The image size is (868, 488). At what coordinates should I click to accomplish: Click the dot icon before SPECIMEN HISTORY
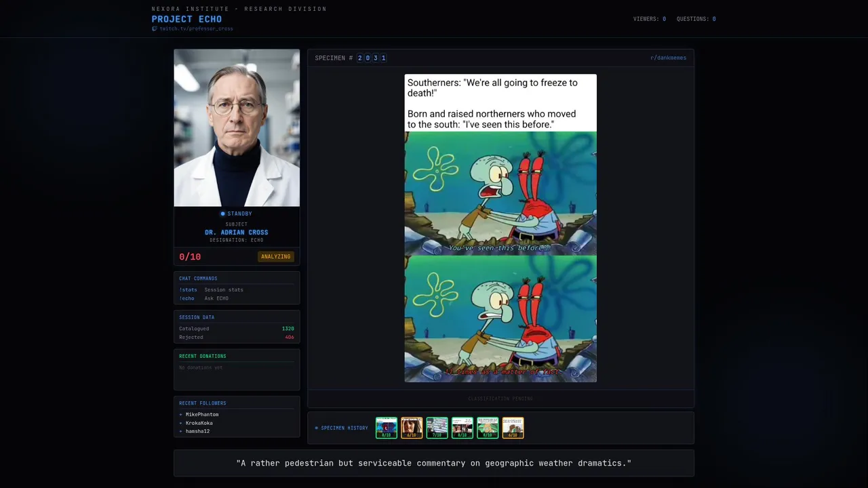click(x=316, y=428)
